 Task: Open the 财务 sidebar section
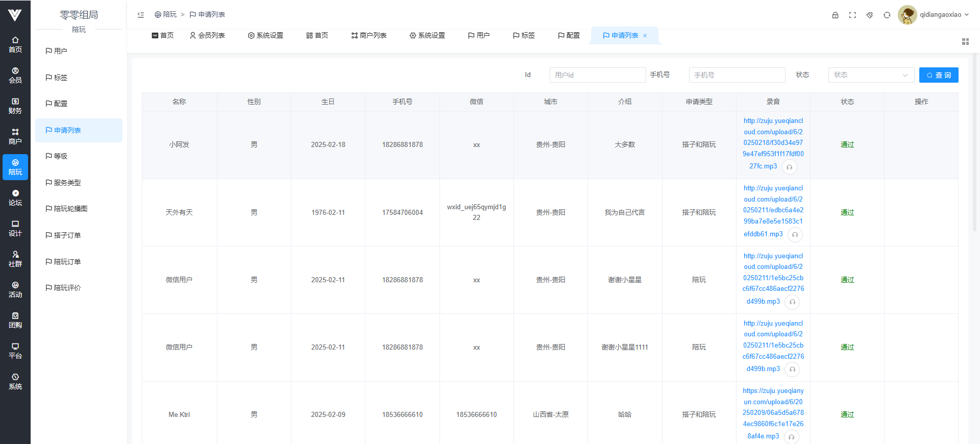point(15,106)
